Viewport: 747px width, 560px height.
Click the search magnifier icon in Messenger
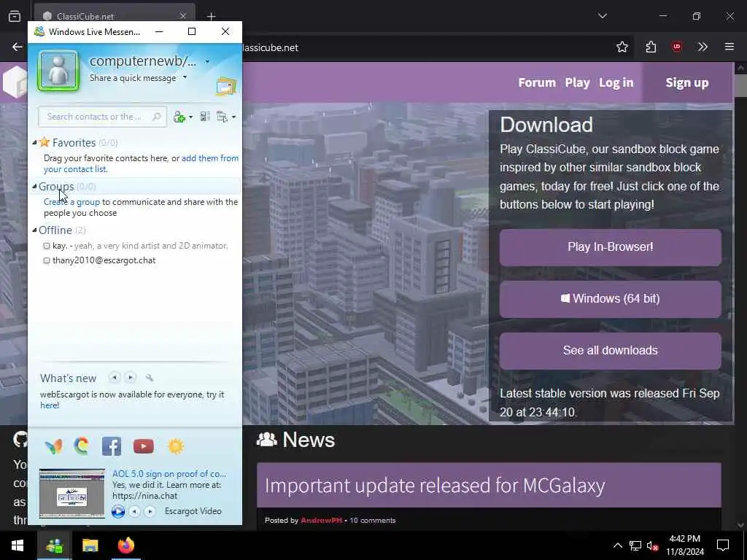(x=156, y=117)
